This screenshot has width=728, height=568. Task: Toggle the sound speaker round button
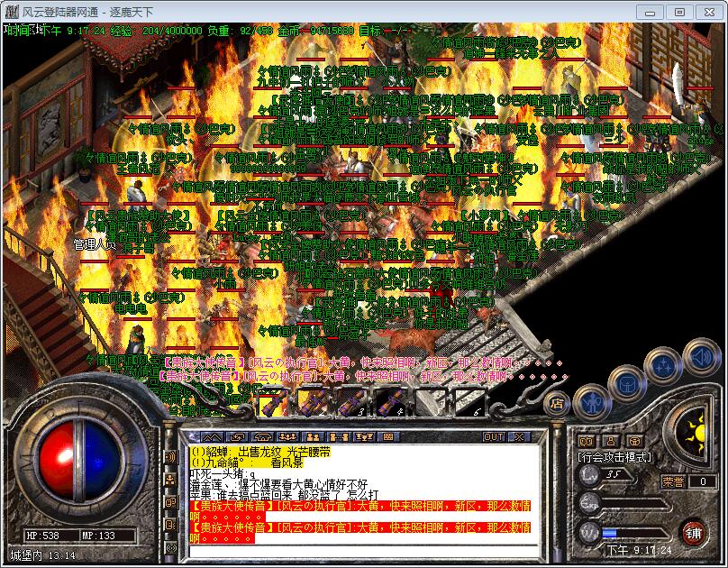pyautogui.click(x=701, y=358)
